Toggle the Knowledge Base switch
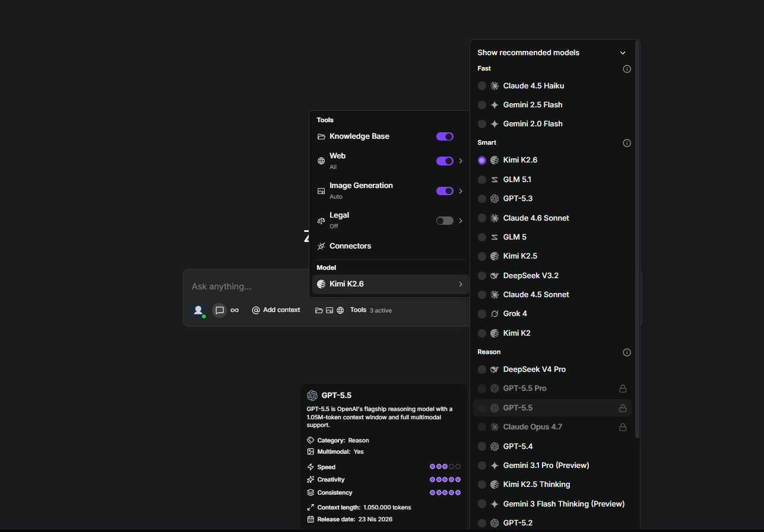The width and height of the screenshot is (764, 532). 445,136
